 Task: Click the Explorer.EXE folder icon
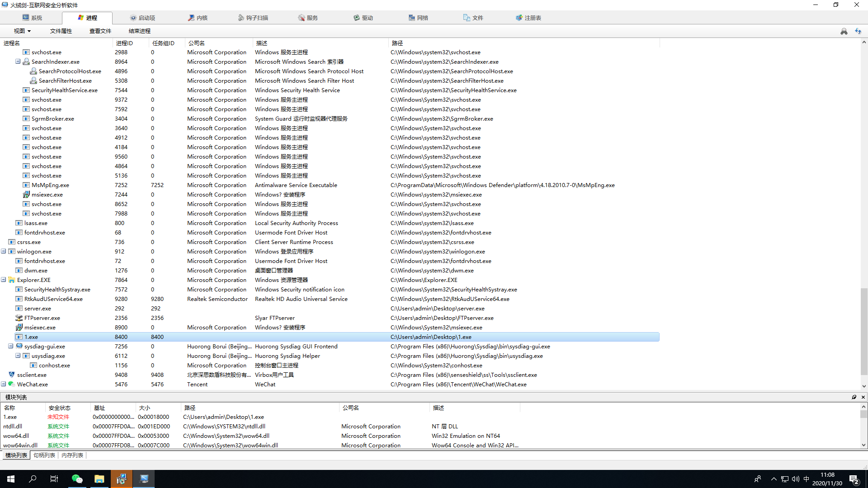point(12,280)
